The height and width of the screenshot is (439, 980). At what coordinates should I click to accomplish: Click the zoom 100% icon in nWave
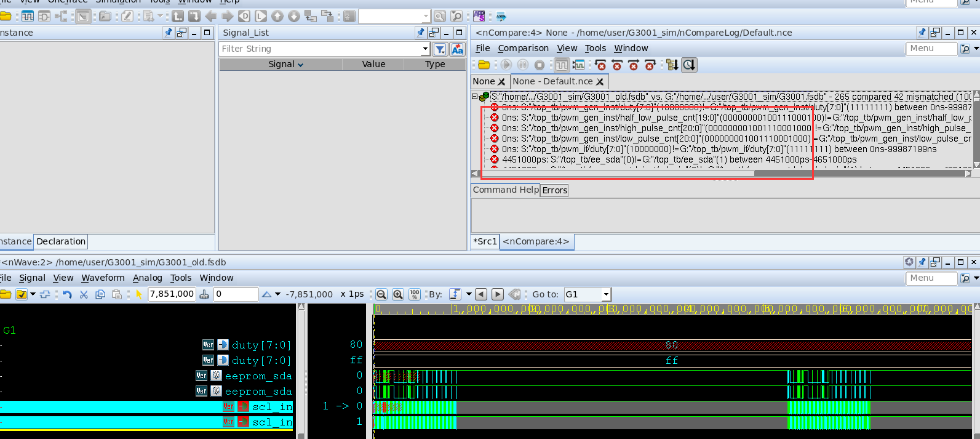(x=415, y=294)
